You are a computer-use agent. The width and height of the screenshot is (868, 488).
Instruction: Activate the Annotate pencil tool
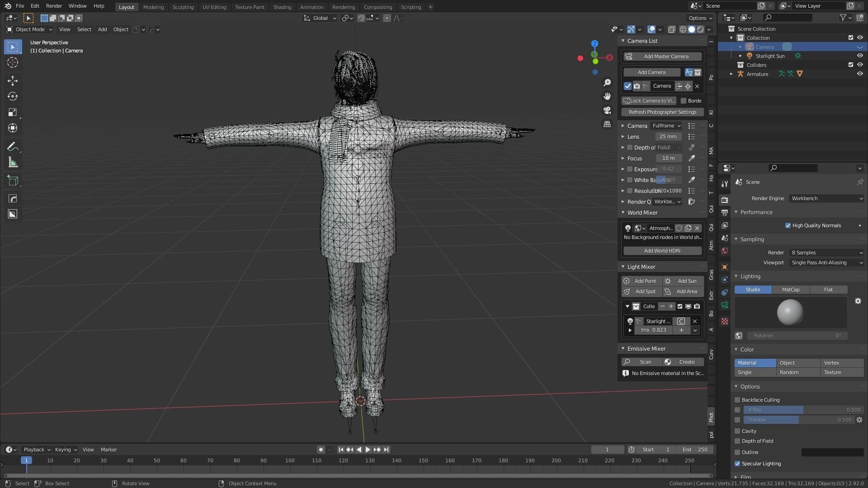point(13,147)
